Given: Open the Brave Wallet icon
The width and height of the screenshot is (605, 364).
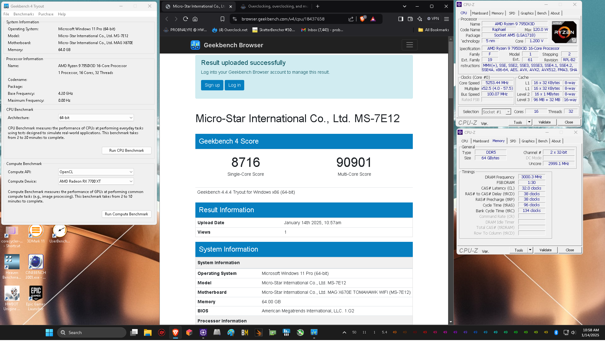Looking at the screenshot, I should tap(410, 19).
